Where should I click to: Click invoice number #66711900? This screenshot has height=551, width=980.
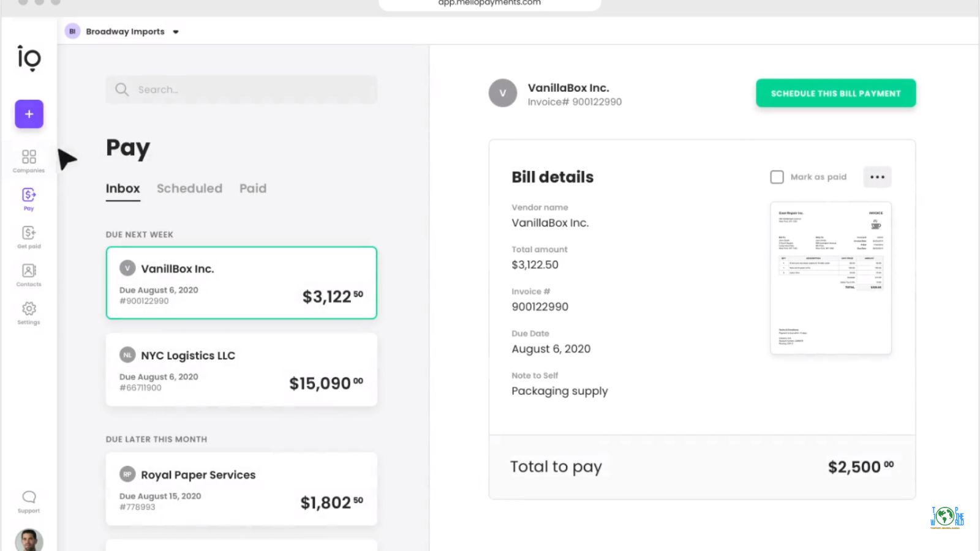click(x=140, y=388)
